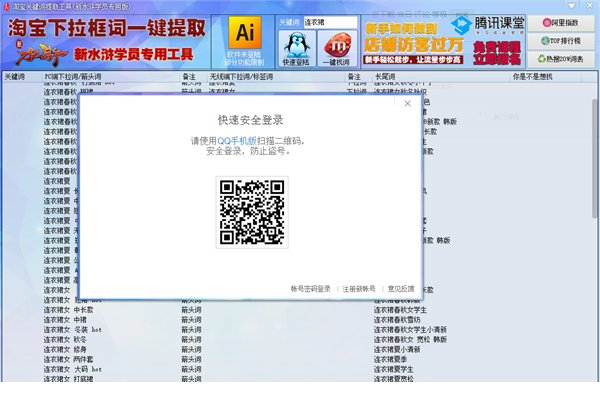Viewport: 600px width, 397px height.
Task: Click the 关键词 input field
Action: [x=330, y=22]
